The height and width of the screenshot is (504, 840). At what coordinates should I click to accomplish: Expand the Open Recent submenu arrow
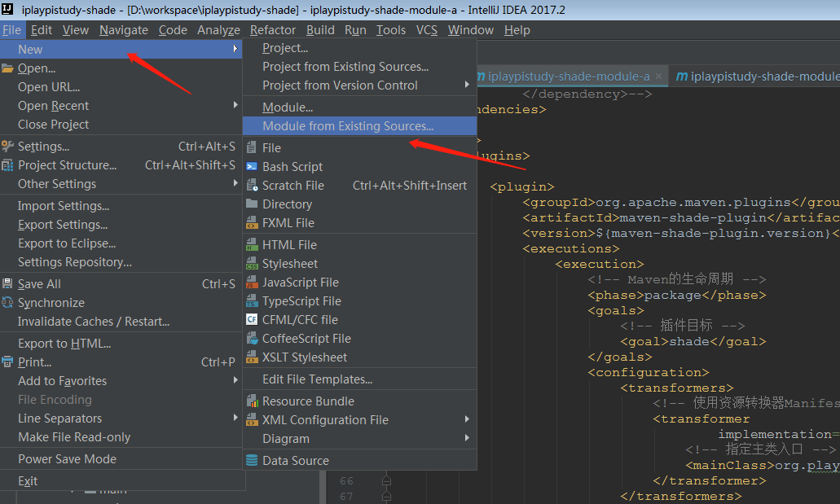click(235, 105)
